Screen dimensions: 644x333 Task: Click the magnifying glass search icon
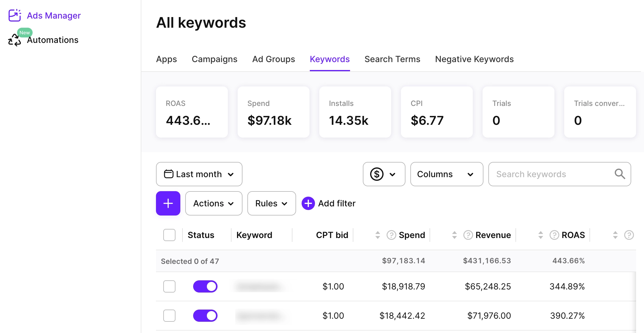(x=620, y=174)
